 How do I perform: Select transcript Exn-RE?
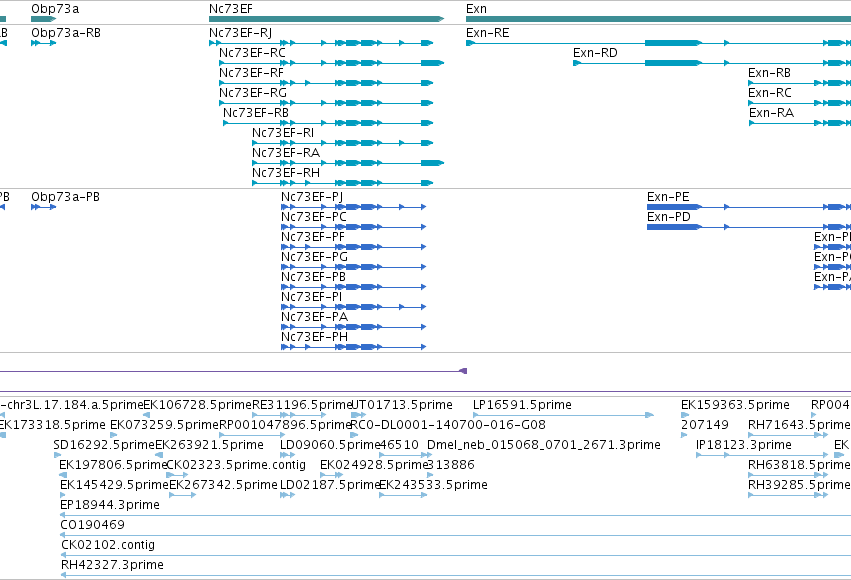tap(487, 33)
